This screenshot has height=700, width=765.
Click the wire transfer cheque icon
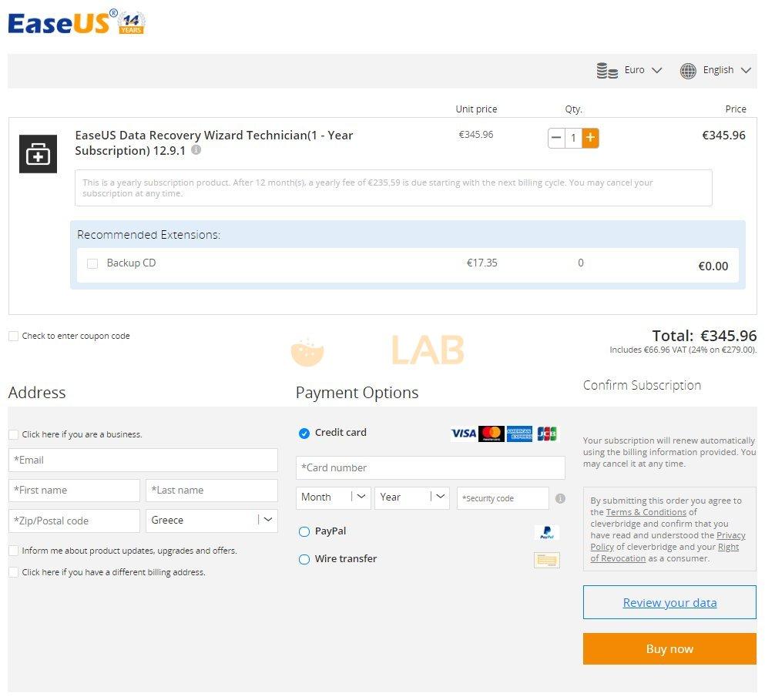546,560
